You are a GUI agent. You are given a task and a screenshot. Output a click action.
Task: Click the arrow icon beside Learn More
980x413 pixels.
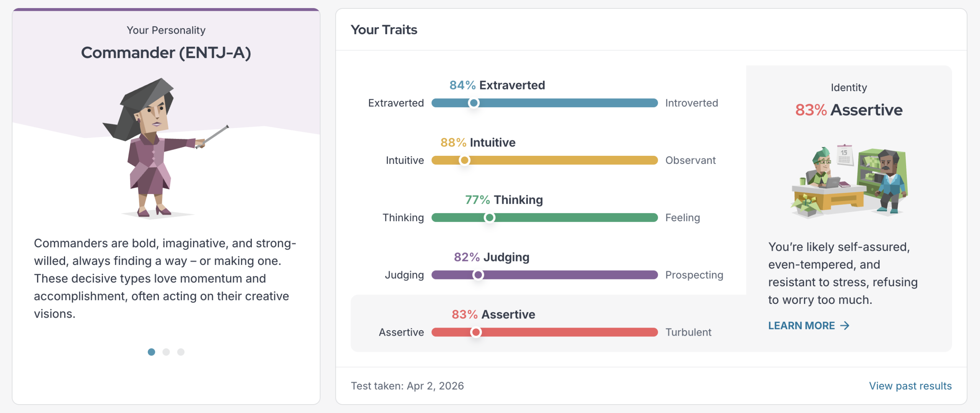coord(845,326)
